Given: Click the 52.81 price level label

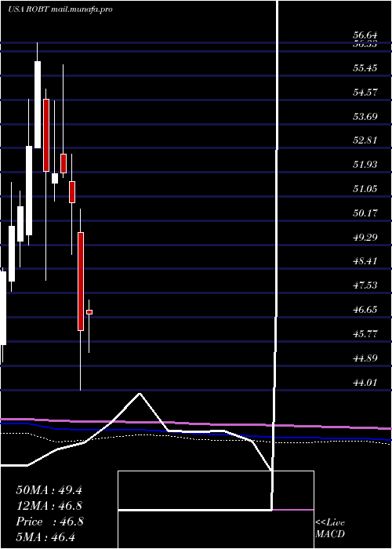Looking at the screenshot, I should (365, 140).
